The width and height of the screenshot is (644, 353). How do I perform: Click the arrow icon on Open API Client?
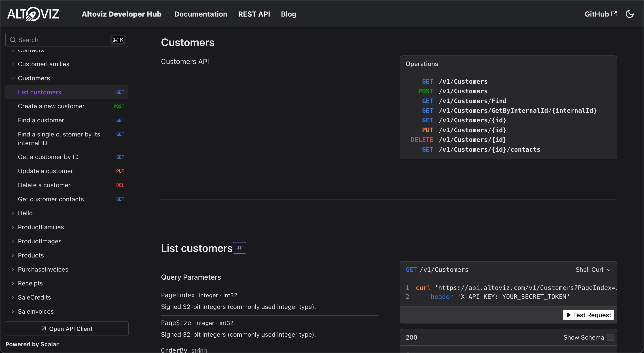click(44, 329)
